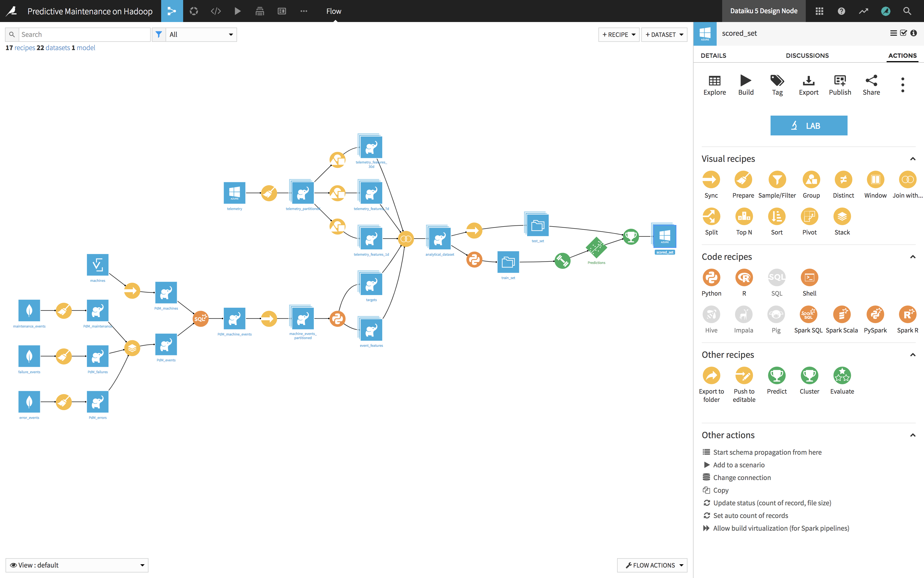Image resolution: width=924 pixels, height=578 pixels.
Task: Switch to the ACTIONS tab
Action: (902, 55)
